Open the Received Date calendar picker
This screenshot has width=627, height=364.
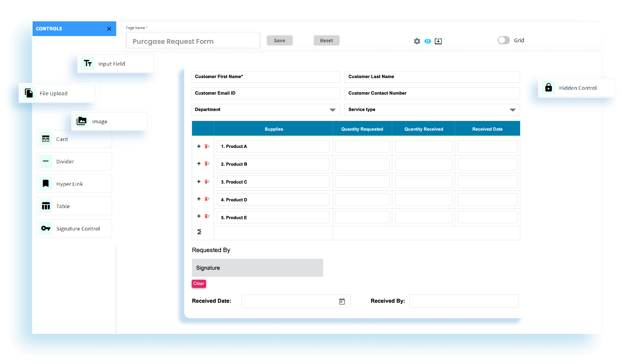[342, 301]
